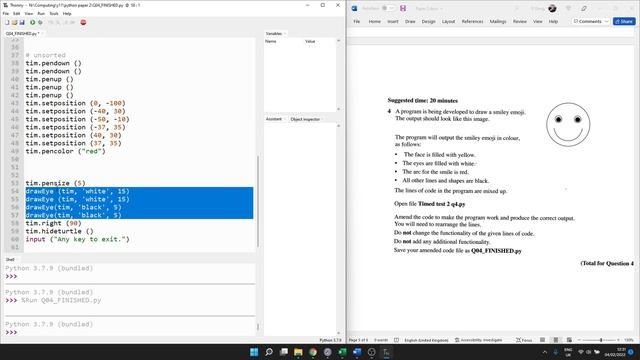This screenshot has height=360, width=640.
Task: Click the Save floppy icon in Thonny toolbar
Action: coord(22,22)
